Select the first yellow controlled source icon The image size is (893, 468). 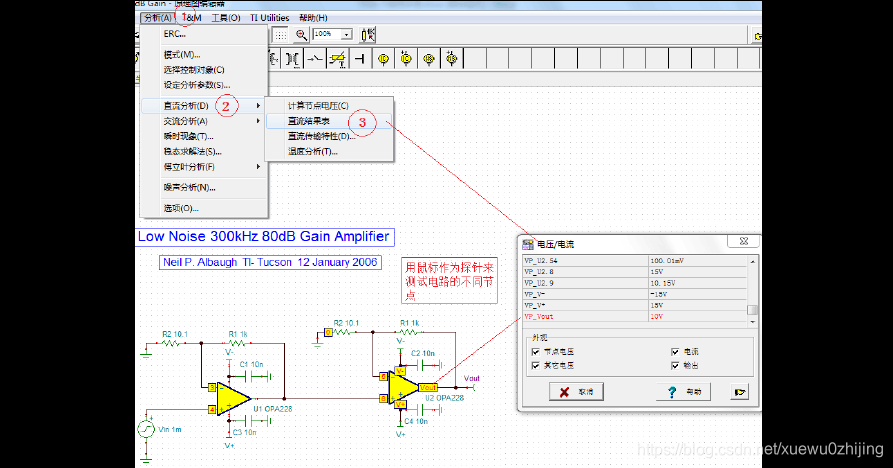(383, 59)
